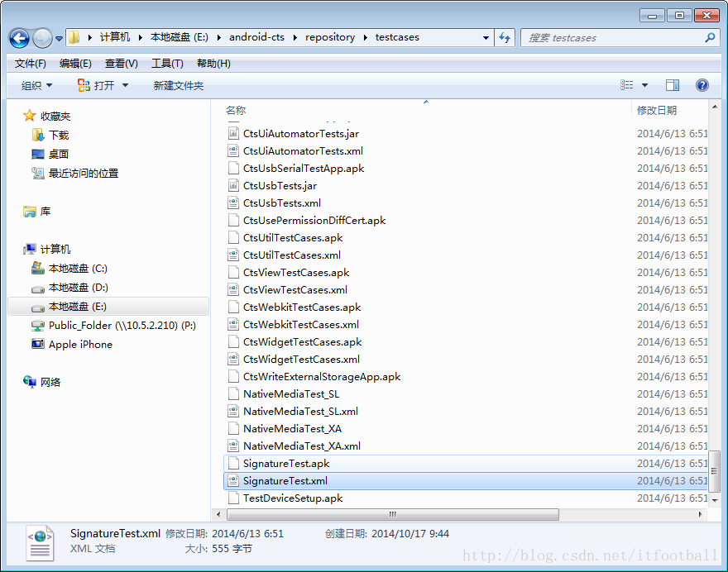Expand arrow after android-cts breadcrumb
728x572 pixels.
click(x=295, y=37)
